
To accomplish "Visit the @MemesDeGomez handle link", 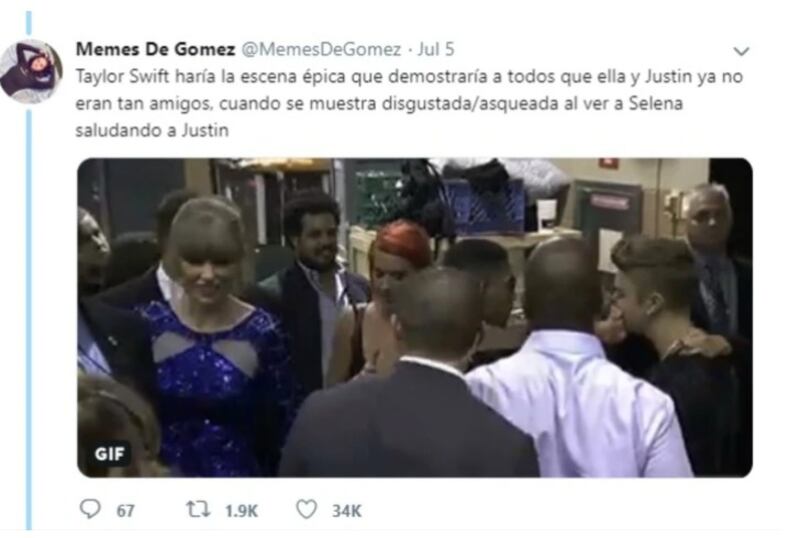I will [320, 50].
